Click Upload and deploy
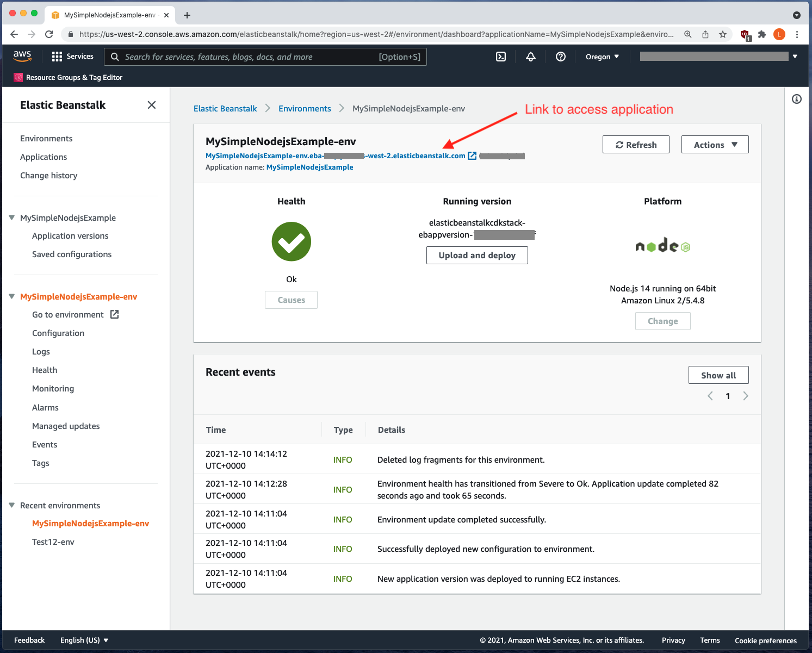This screenshot has width=812, height=653. coord(477,256)
